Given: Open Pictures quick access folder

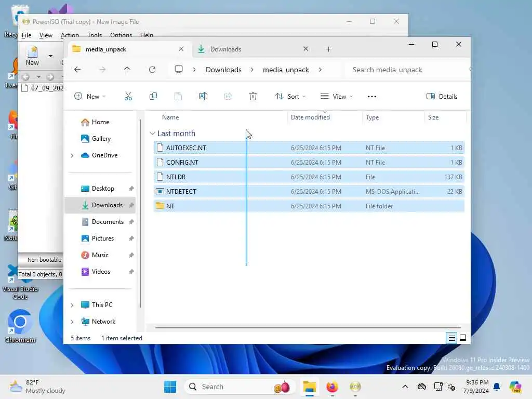Looking at the screenshot, I should pyautogui.click(x=102, y=238).
